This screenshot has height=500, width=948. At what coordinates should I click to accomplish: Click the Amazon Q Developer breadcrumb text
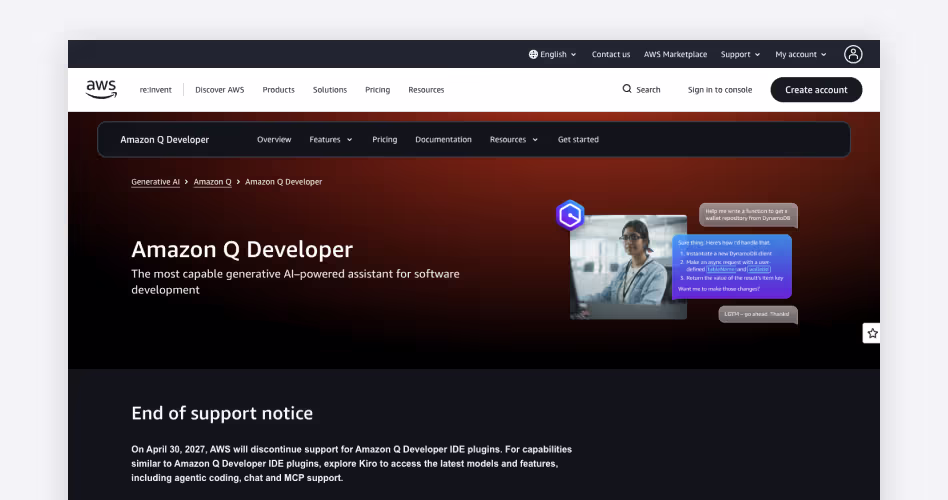click(284, 182)
